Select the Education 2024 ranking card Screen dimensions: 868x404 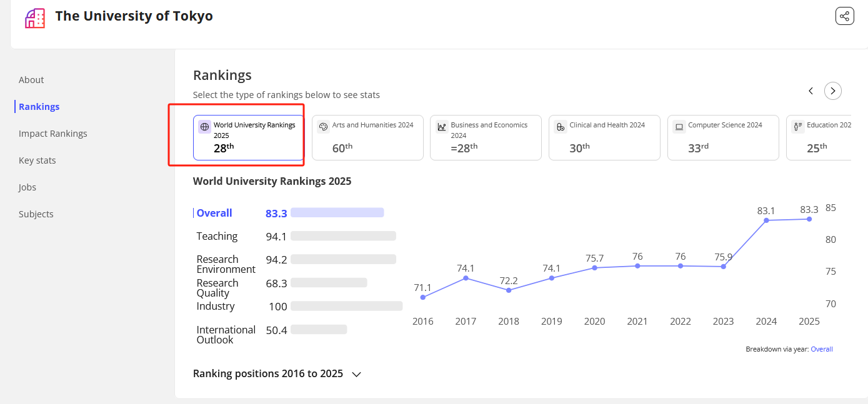tap(819, 137)
